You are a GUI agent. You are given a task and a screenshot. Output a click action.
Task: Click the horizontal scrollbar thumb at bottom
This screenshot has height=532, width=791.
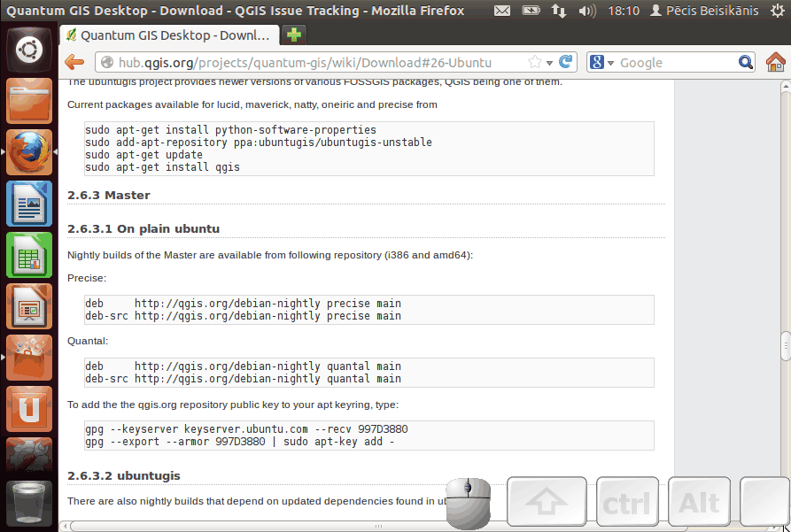coord(378,526)
